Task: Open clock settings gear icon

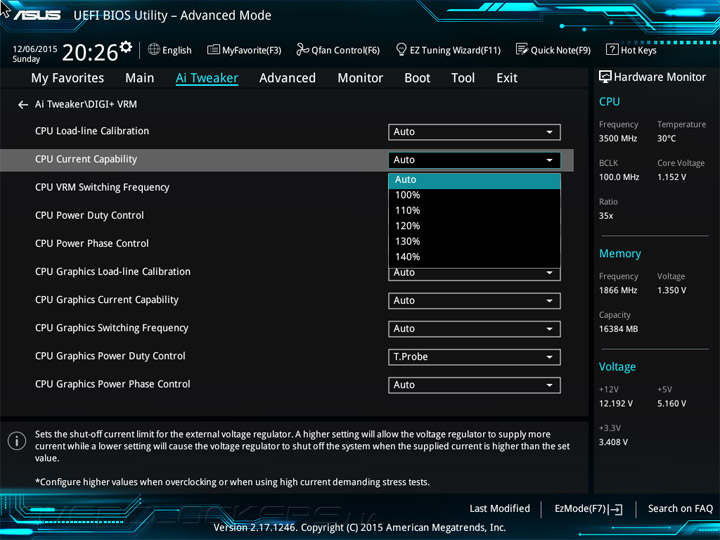Action: 126,46
